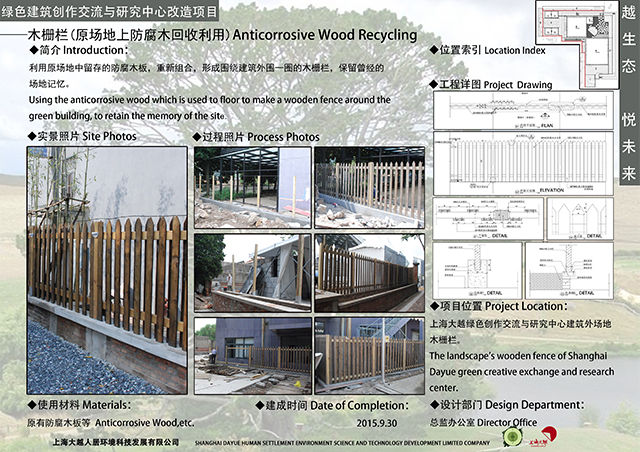640x452 pixels.
Task: Click the 位置索引 Location Index heading
Action: (488, 50)
